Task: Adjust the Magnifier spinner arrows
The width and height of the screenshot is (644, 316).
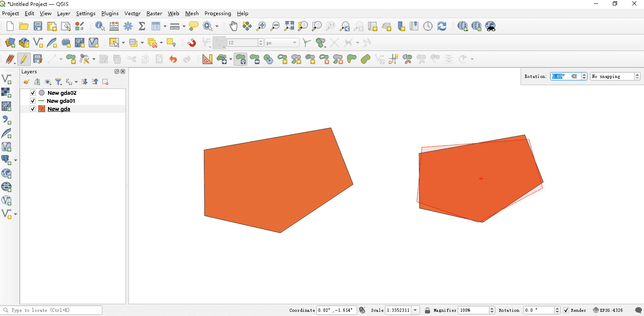Action: click(x=492, y=310)
